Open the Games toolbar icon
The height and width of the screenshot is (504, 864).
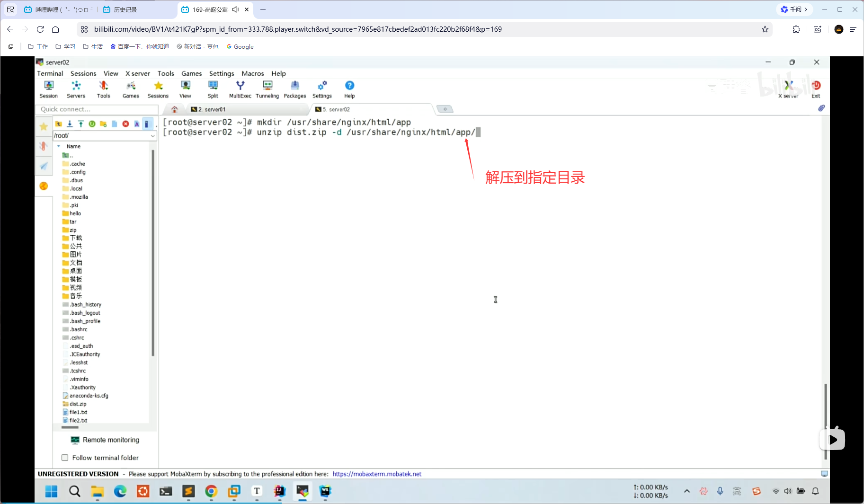131,89
